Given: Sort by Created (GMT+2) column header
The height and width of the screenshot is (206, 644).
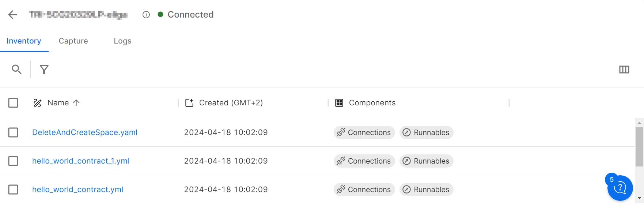Looking at the screenshot, I should point(231,103).
